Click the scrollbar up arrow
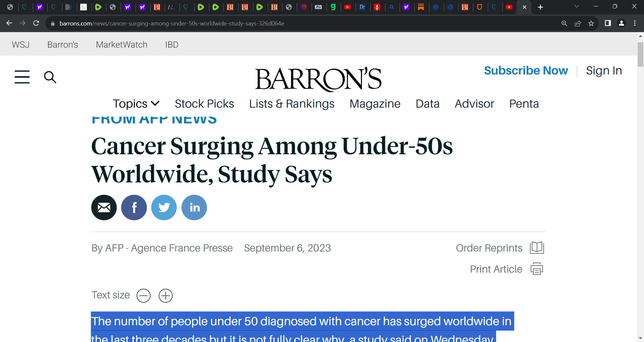The width and height of the screenshot is (644, 342). tap(640, 36)
